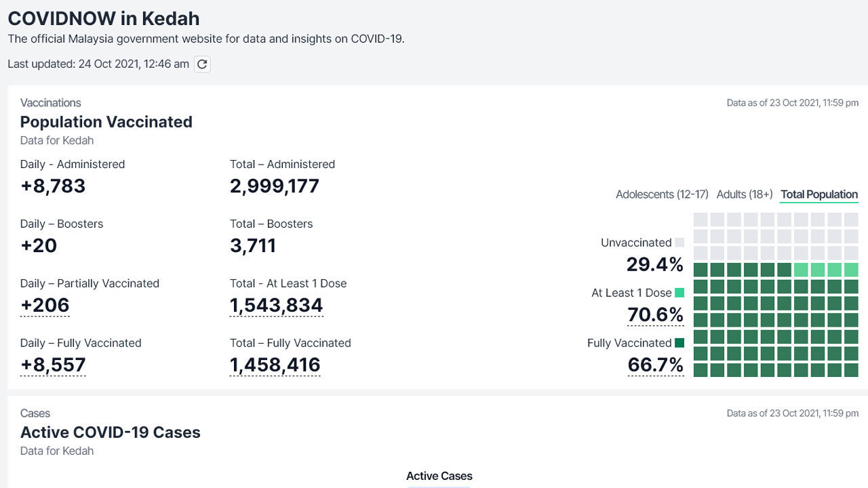Click the Active COVID-19 Cases section title

click(x=111, y=432)
